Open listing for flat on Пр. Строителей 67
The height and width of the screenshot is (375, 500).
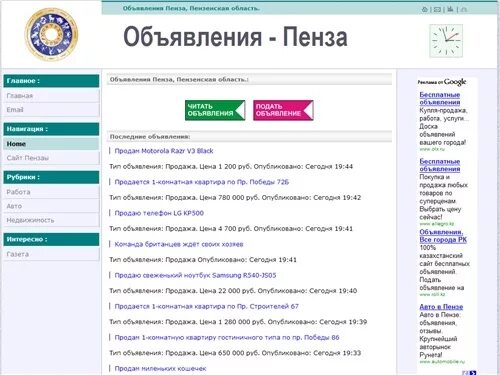point(207,306)
